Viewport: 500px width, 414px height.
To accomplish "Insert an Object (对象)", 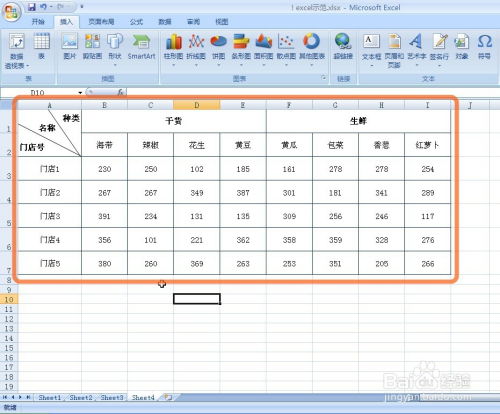I will [462, 47].
